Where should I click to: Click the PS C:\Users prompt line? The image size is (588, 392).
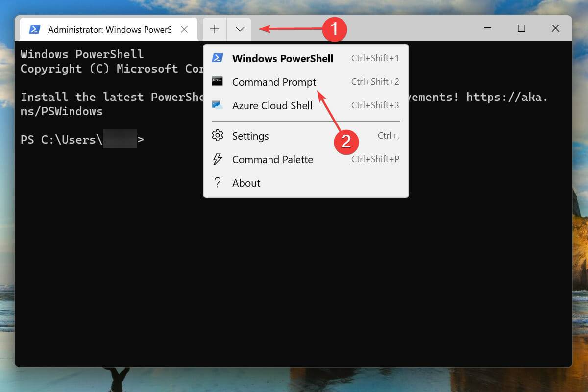(82, 140)
